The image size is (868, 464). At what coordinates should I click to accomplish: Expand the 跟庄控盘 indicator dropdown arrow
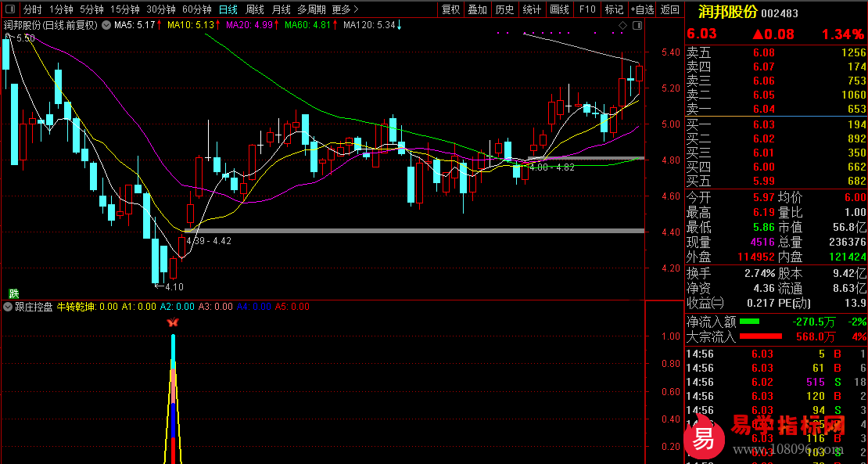[x=9, y=306]
